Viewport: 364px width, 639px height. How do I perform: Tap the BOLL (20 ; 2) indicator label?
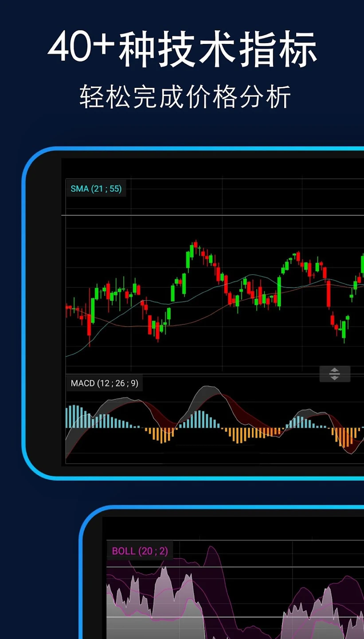click(140, 551)
